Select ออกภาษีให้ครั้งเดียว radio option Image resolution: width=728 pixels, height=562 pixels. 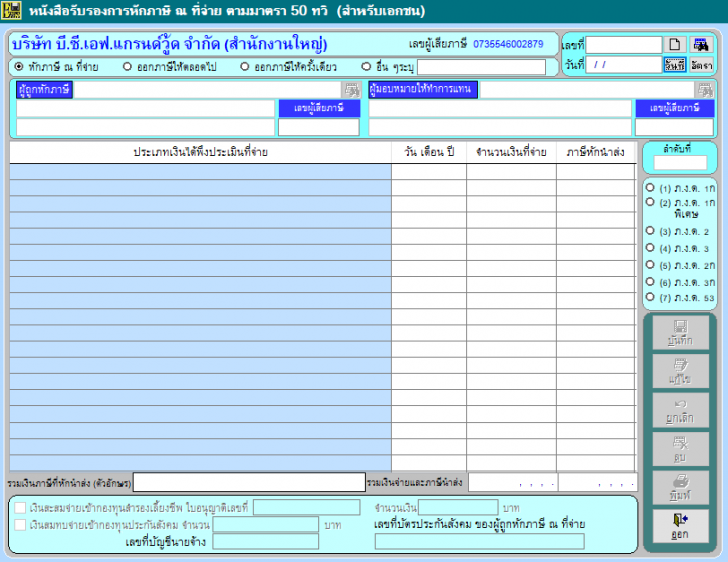pos(245,67)
